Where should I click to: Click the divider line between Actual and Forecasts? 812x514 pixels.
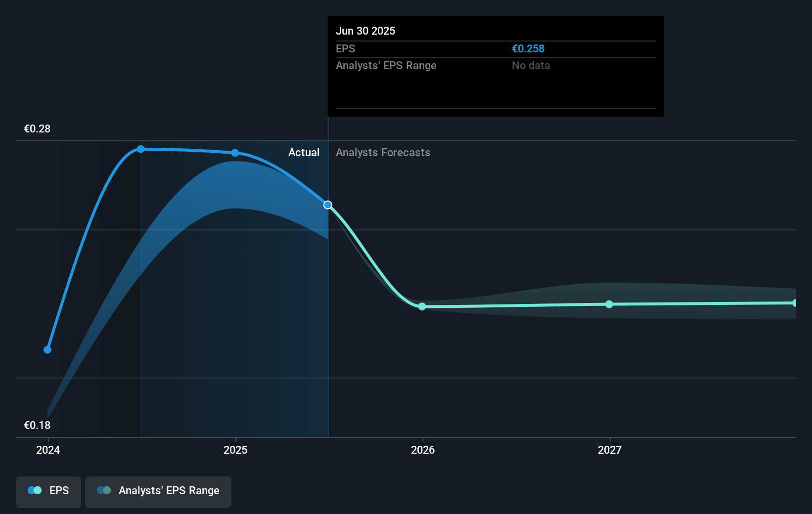point(327,277)
